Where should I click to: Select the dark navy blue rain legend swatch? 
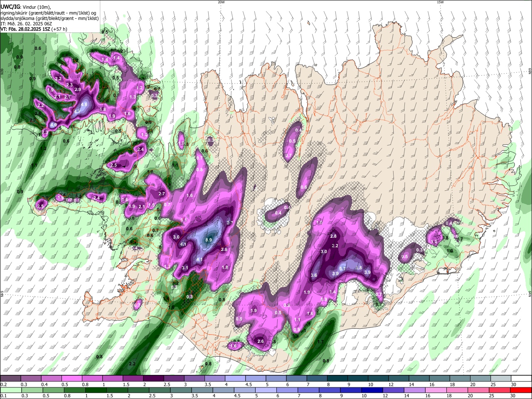[x=371, y=390]
